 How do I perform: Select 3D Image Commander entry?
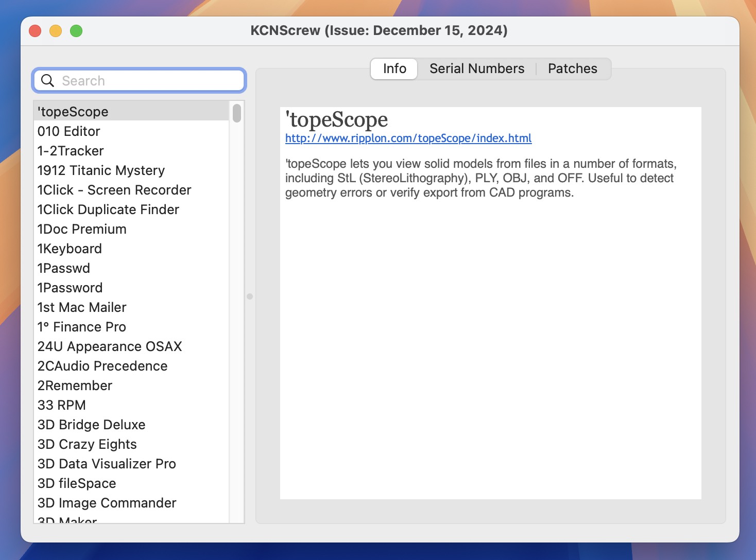tap(131, 503)
